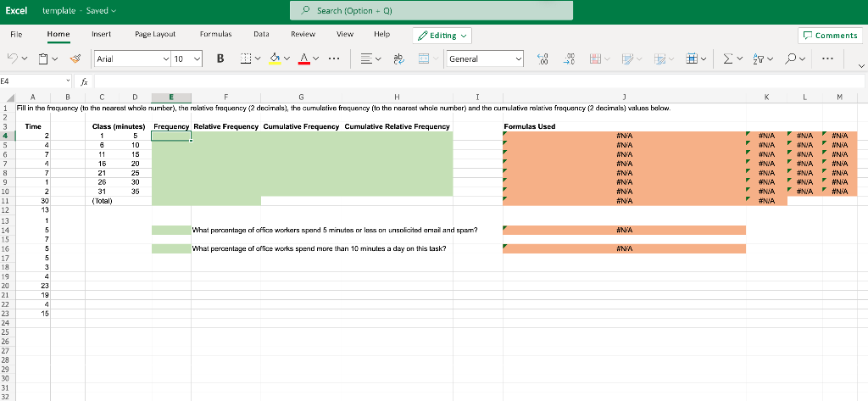The width and height of the screenshot is (868, 401).
Task: Click the Sort & Filter icon
Action: 758,58
